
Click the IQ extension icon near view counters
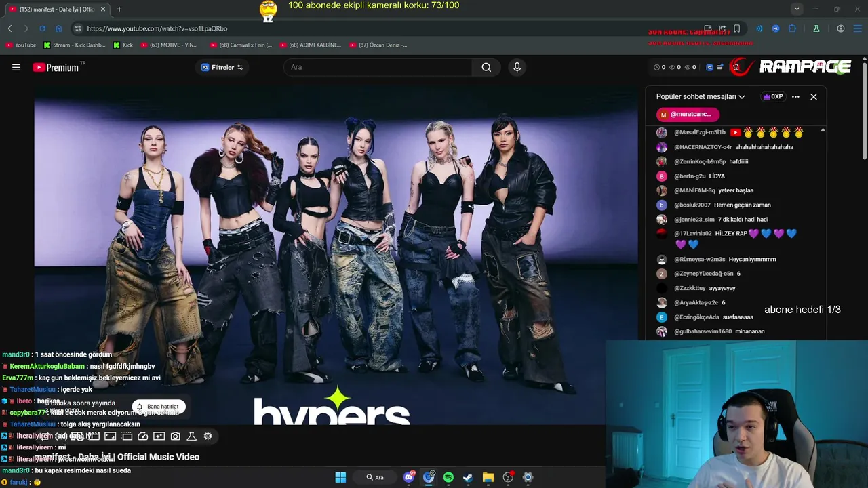(x=709, y=67)
